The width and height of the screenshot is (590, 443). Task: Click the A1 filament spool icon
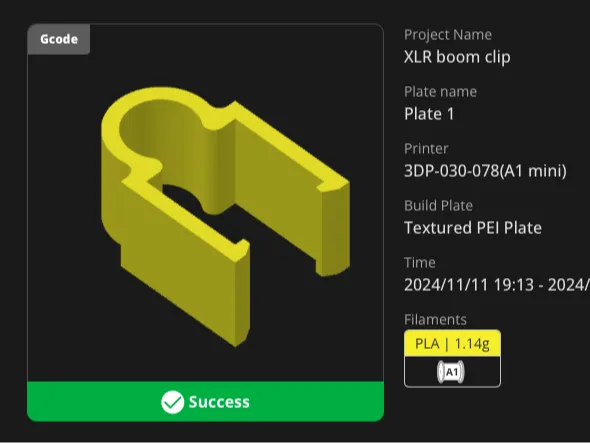(x=451, y=372)
